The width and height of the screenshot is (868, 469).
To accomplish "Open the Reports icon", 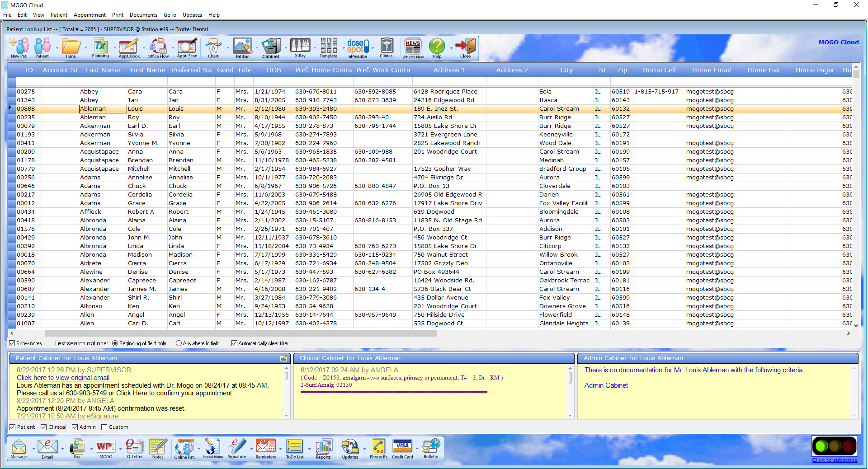I will tap(323, 449).
